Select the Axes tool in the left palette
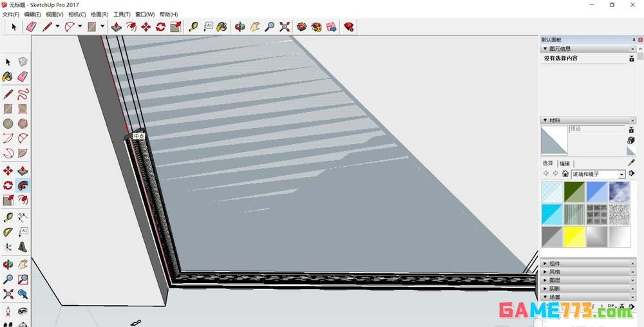Image resolution: width=644 pixels, height=327 pixels. pos(8,247)
